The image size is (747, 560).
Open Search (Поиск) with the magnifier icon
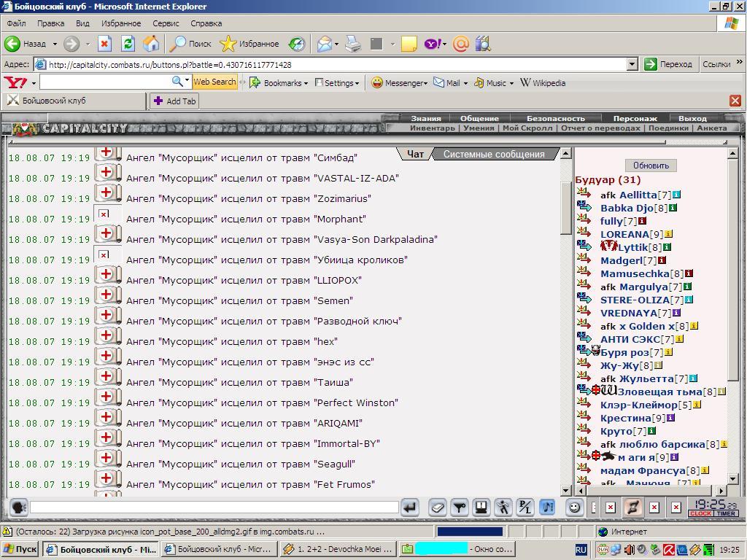(x=190, y=44)
